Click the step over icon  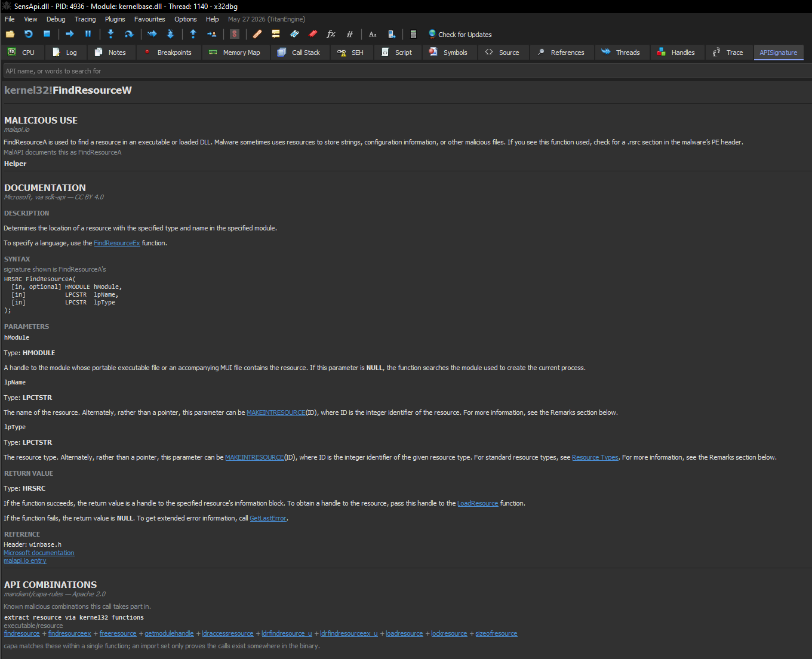(128, 34)
